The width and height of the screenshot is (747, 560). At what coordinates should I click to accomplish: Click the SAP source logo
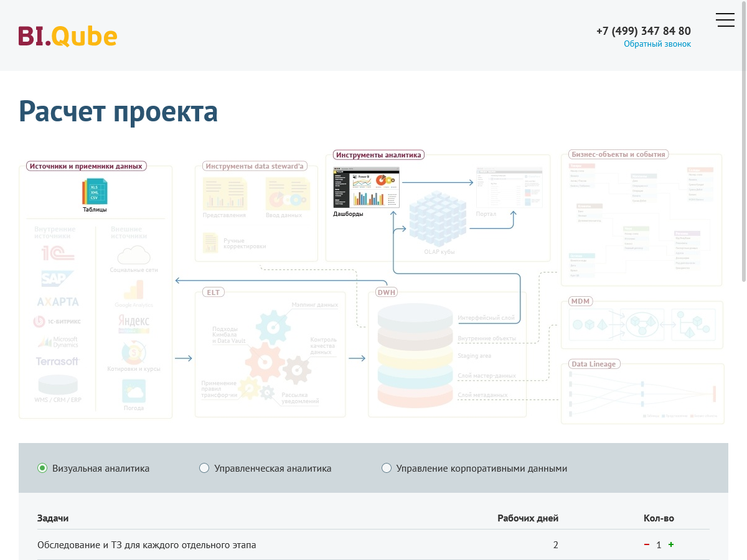point(57,279)
